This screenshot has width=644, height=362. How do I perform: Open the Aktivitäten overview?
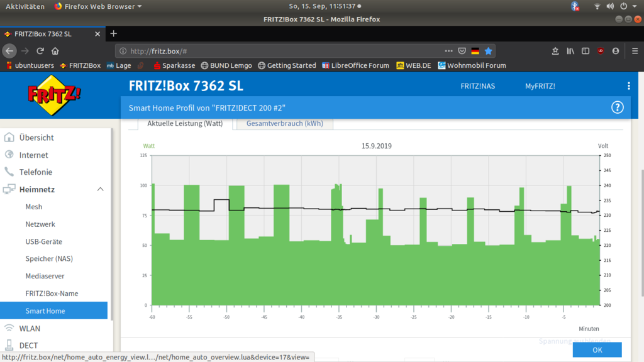[25, 6]
